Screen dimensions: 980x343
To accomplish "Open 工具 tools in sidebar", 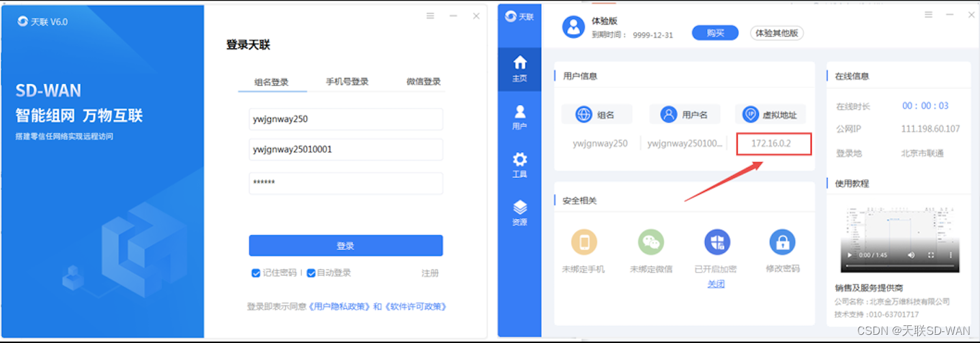I will coord(519,165).
